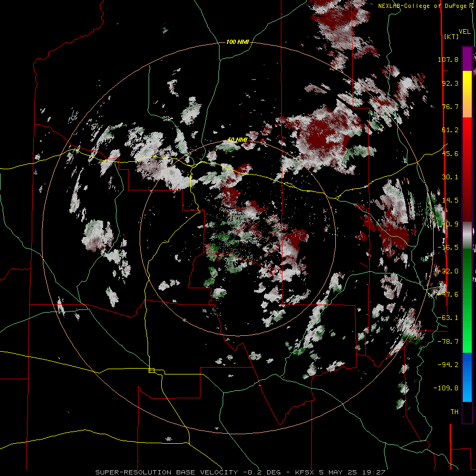Click the 61.2 value on velocity scale

450,130
